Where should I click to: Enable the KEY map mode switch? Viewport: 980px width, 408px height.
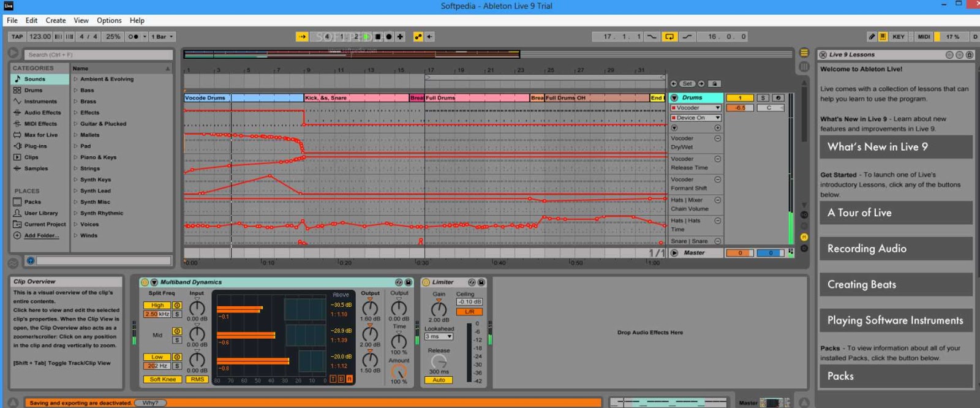899,37
